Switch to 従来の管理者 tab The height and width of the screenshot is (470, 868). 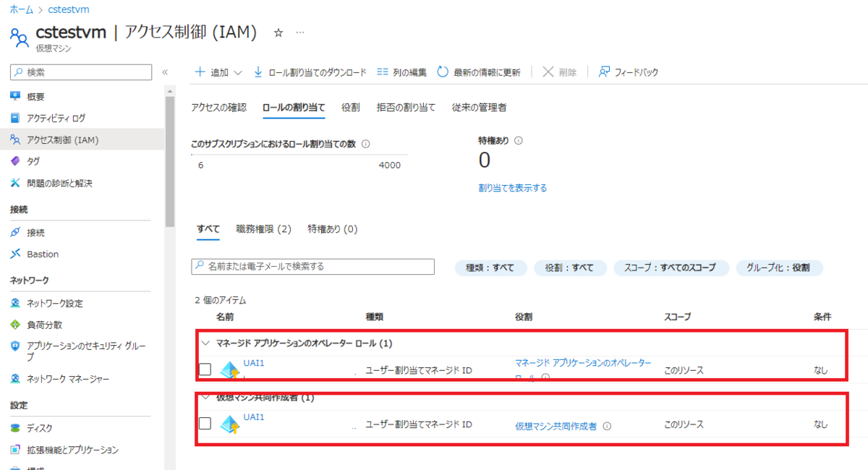(479, 107)
